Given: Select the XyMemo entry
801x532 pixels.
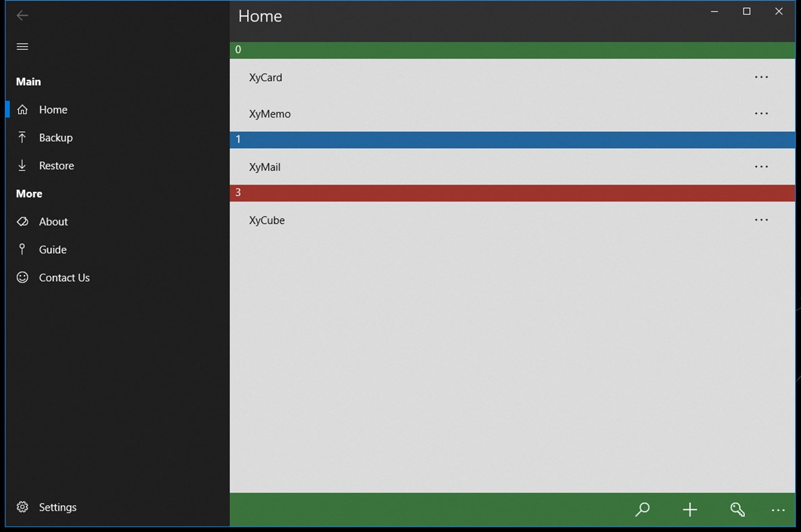Looking at the screenshot, I should [512, 114].
